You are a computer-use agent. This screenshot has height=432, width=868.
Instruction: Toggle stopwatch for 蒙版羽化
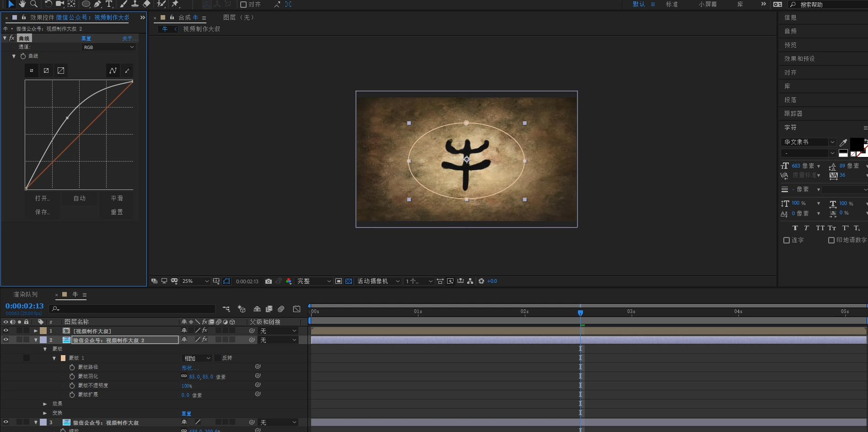pos(72,376)
